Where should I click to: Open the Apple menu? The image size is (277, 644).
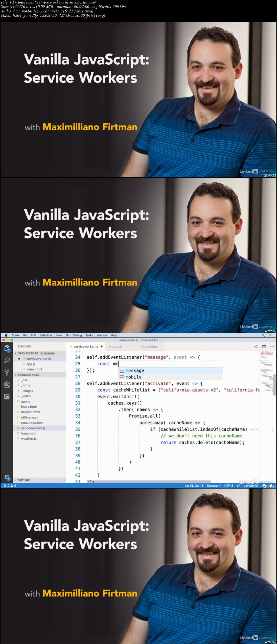pyautogui.click(x=6, y=335)
